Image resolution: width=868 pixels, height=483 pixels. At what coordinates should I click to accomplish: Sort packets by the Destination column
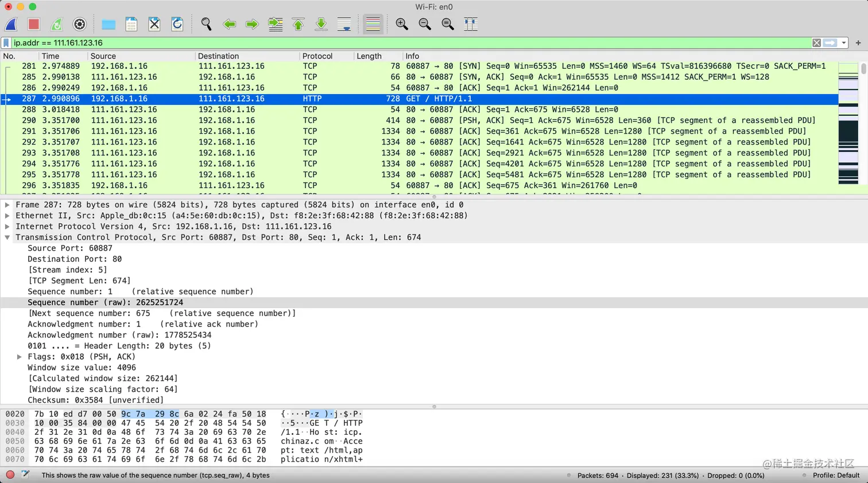tap(247, 56)
